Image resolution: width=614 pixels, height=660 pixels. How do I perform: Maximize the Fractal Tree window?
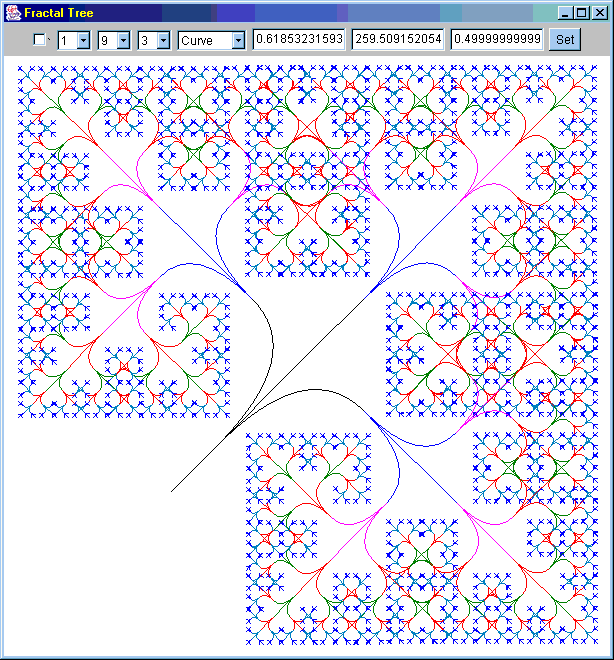tap(582, 13)
